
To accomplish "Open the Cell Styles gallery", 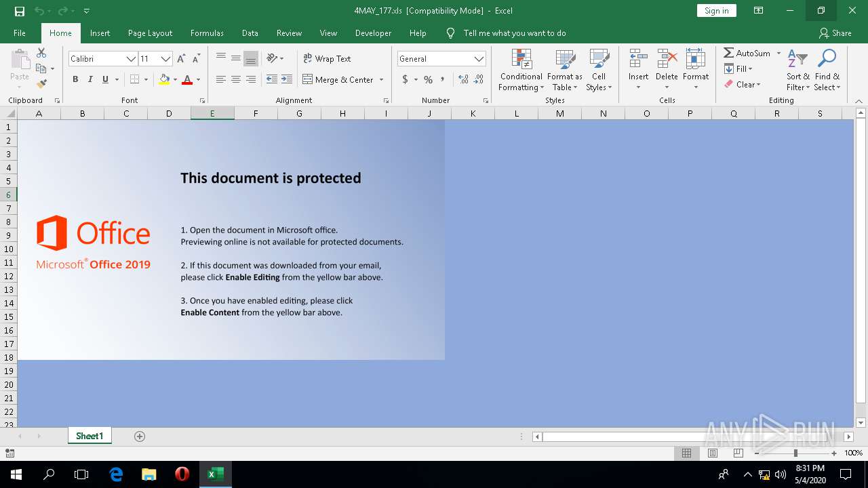I will pos(599,70).
